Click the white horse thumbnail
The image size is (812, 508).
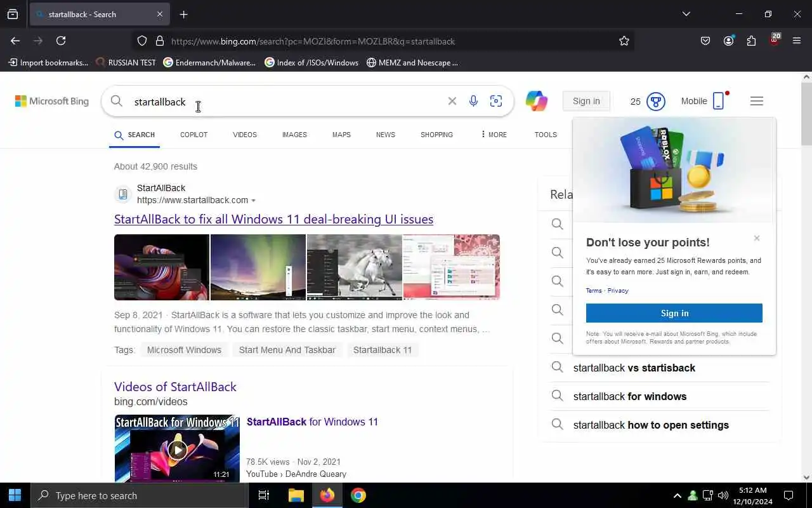355,267
